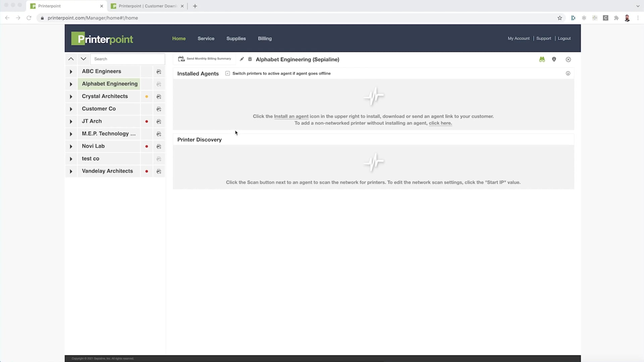Select the Service menu tab
This screenshot has height=362, width=644.
(206, 39)
